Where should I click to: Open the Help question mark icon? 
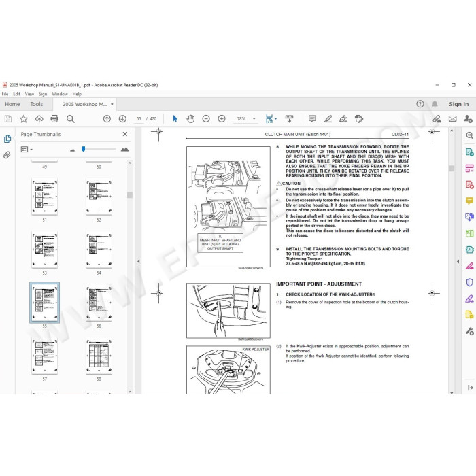[420, 104]
